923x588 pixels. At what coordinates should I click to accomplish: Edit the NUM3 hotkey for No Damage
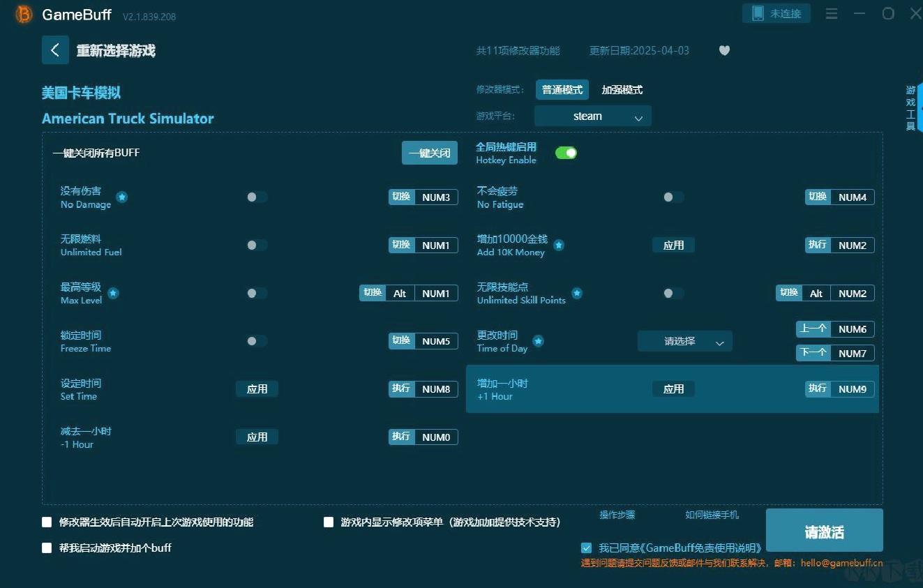click(436, 197)
